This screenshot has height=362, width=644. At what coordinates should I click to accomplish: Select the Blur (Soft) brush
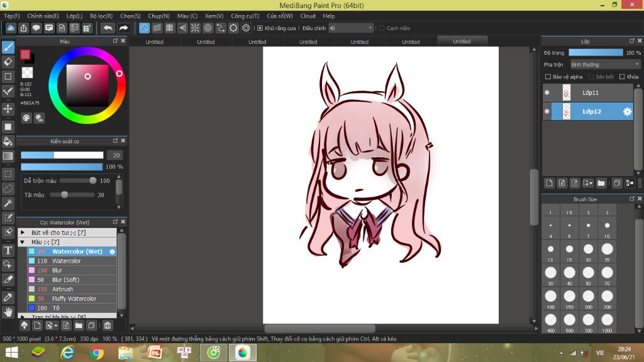pos(72,280)
